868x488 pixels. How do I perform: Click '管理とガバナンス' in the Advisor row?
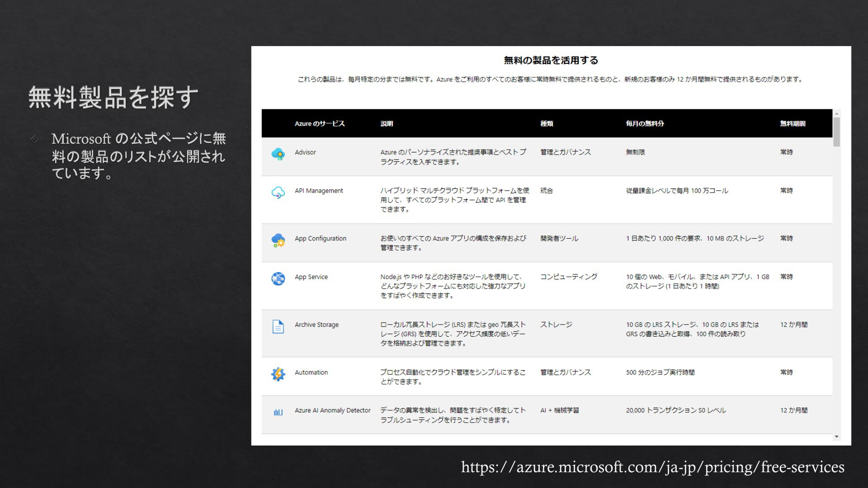[566, 152]
